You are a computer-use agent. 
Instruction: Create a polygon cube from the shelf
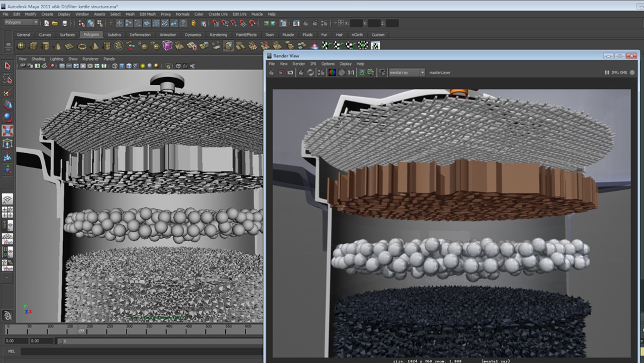pos(34,46)
